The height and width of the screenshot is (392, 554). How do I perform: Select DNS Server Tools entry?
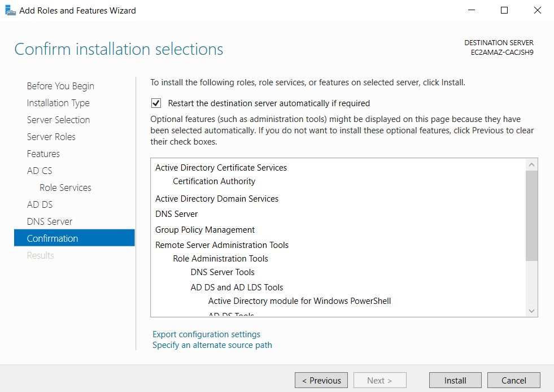click(223, 272)
